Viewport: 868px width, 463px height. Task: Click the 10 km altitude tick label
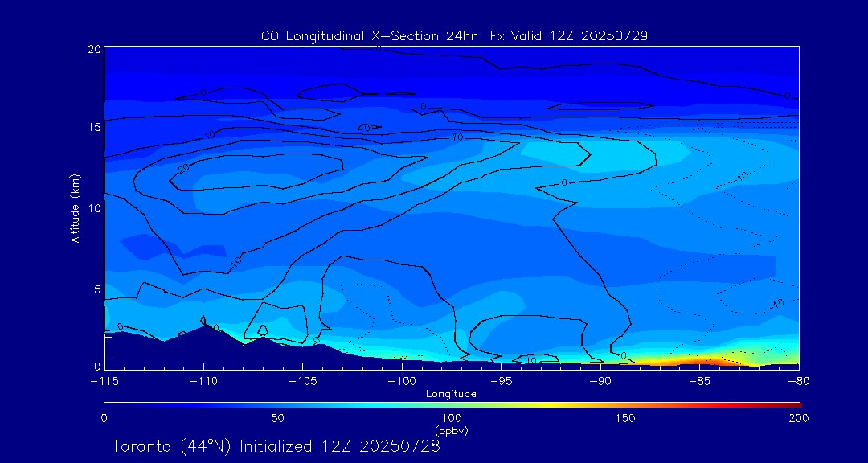(95, 207)
